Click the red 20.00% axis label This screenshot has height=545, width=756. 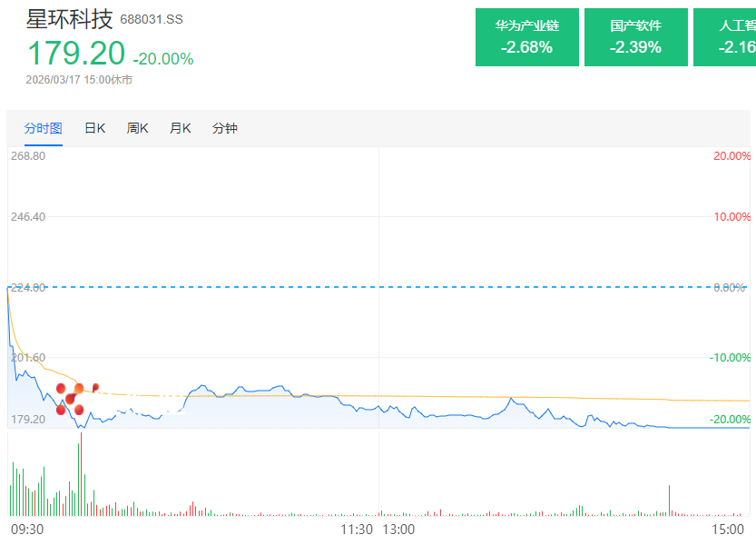pos(731,155)
